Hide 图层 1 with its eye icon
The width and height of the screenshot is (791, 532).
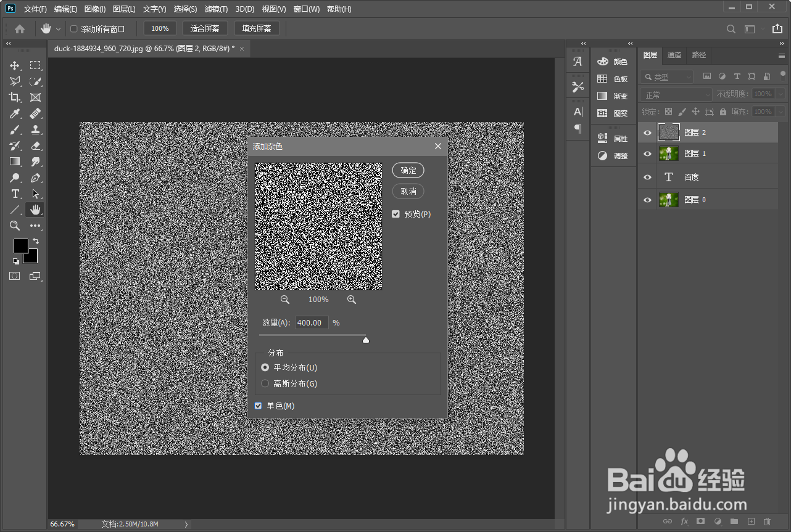pyautogui.click(x=648, y=153)
